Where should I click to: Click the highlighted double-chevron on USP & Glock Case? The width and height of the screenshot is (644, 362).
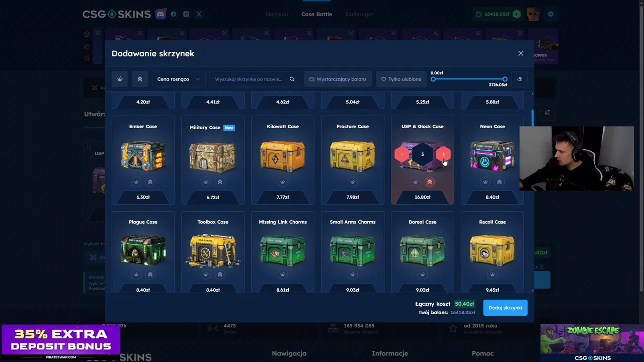pyautogui.click(x=430, y=182)
